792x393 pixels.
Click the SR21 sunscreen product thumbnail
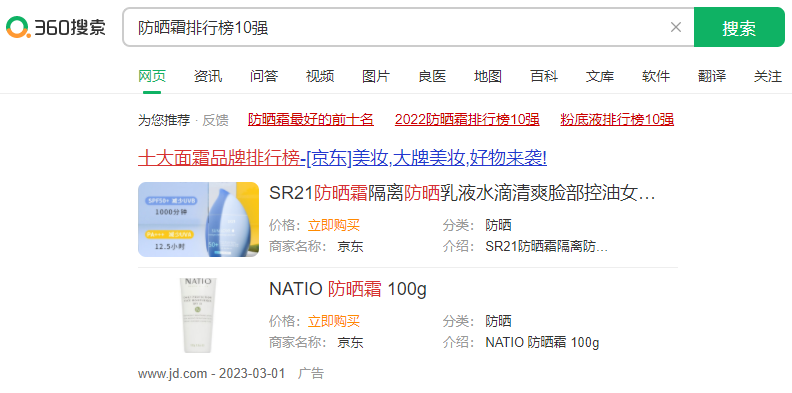click(x=199, y=219)
